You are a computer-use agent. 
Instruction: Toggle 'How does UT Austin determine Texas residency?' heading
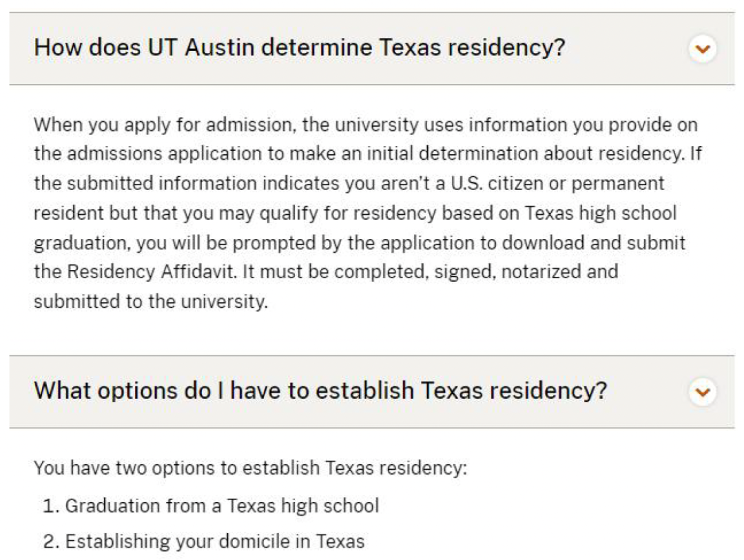click(x=300, y=48)
